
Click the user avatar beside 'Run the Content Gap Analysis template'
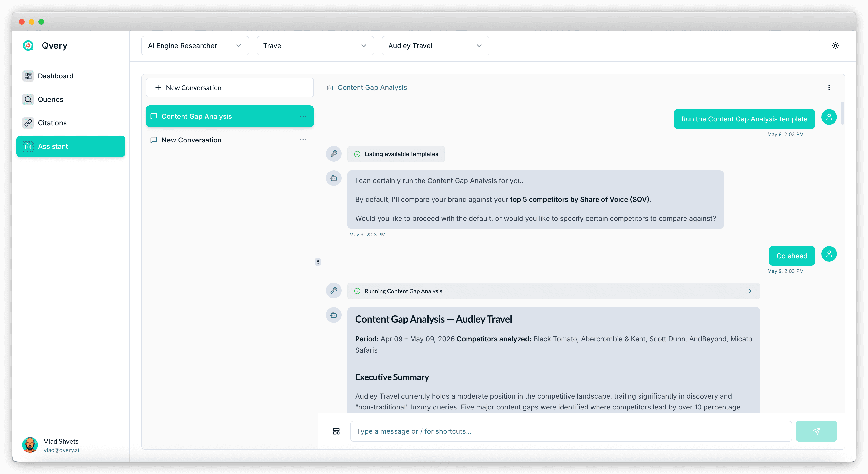click(x=829, y=117)
